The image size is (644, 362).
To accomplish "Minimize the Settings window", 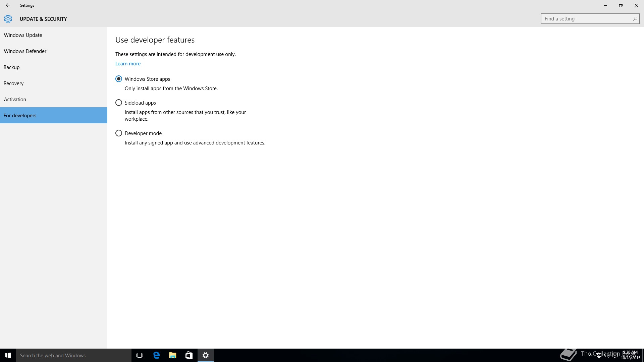I will tap(605, 5).
